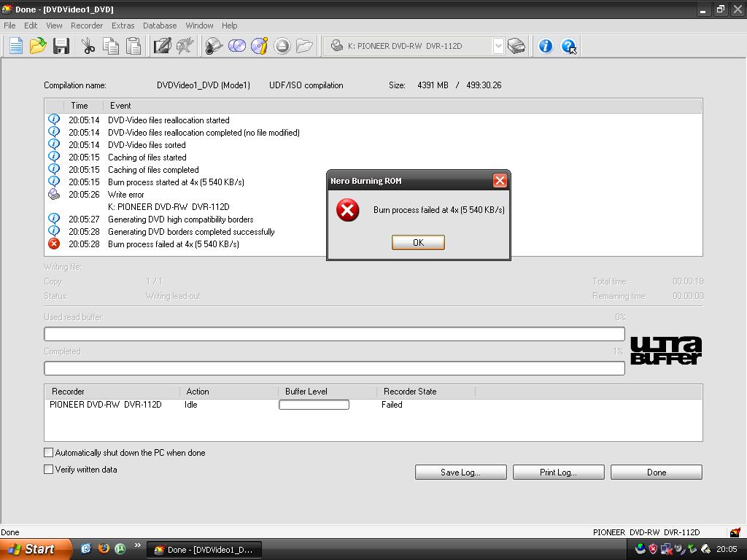Open the K: PIONEER DVD-RW recorder dropdown
The image size is (747, 560).
[498, 46]
